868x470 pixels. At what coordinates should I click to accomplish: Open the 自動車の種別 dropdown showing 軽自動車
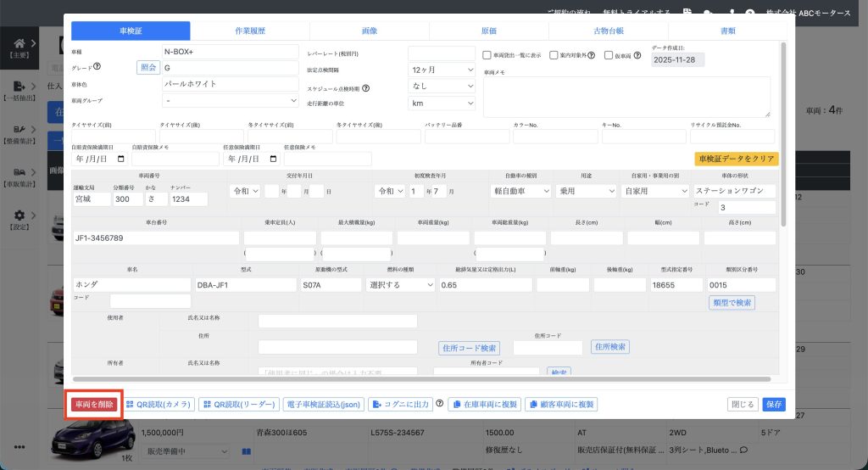522,191
